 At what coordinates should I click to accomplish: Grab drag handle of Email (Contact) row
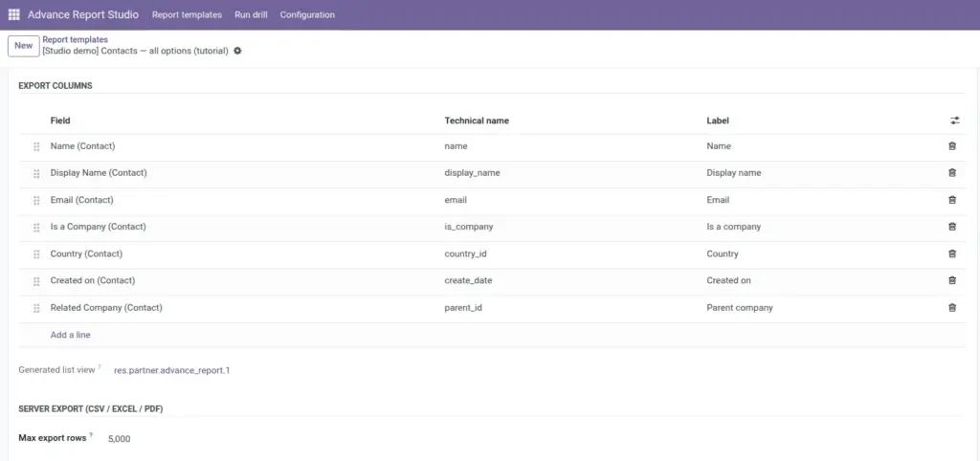click(36, 201)
